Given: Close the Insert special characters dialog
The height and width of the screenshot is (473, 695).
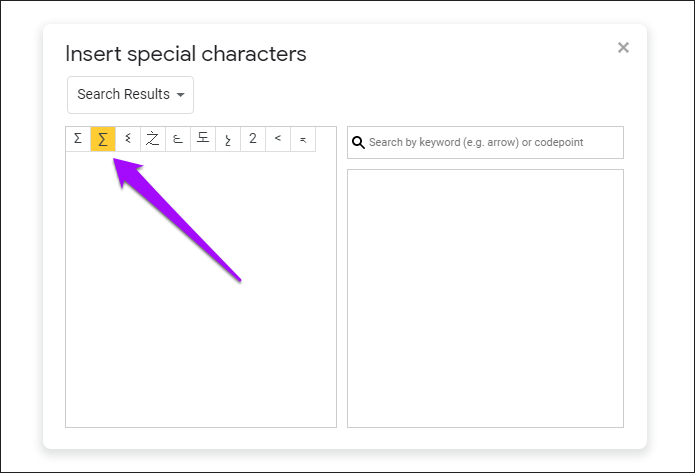Looking at the screenshot, I should pyautogui.click(x=623, y=47).
